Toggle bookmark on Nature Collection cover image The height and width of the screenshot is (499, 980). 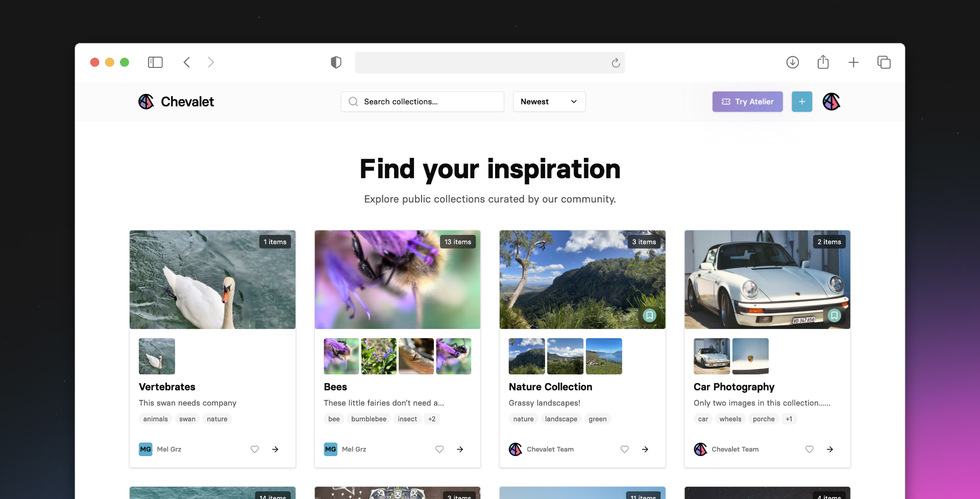coord(649,316)
